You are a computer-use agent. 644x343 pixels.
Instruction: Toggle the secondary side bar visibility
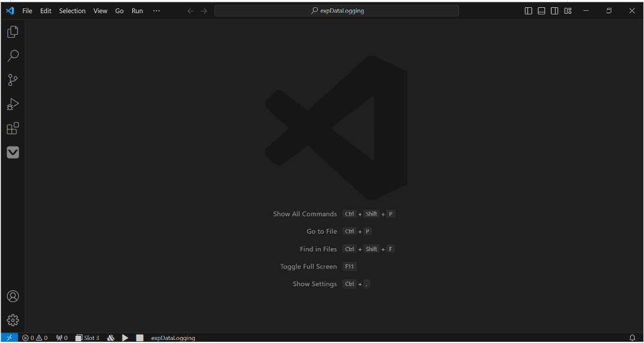[554, 11]
